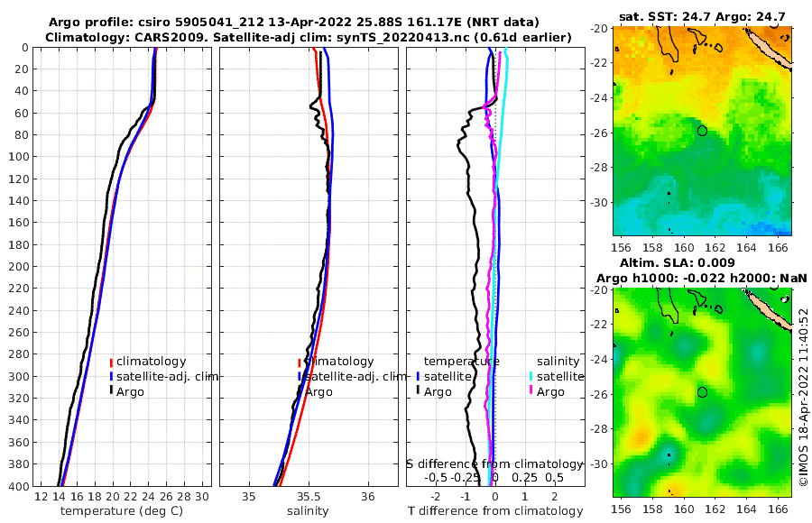Screen dimensions: 812x523
Task: Click red climatology swatch in salinity legend
Action: tap(300, 362)
